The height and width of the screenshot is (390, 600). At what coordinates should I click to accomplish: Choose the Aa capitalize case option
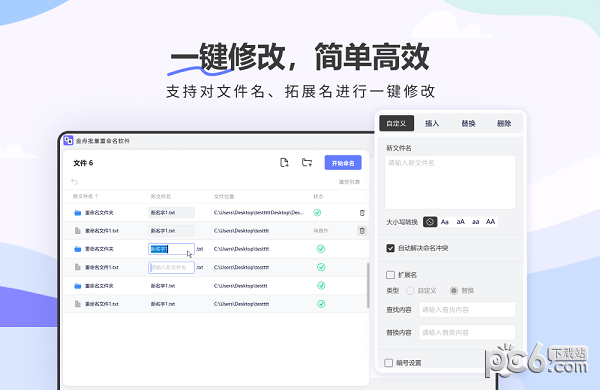(445, 222)
